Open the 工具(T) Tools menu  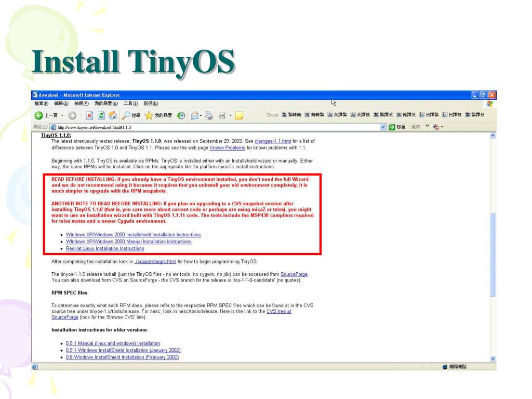point(130,103)
